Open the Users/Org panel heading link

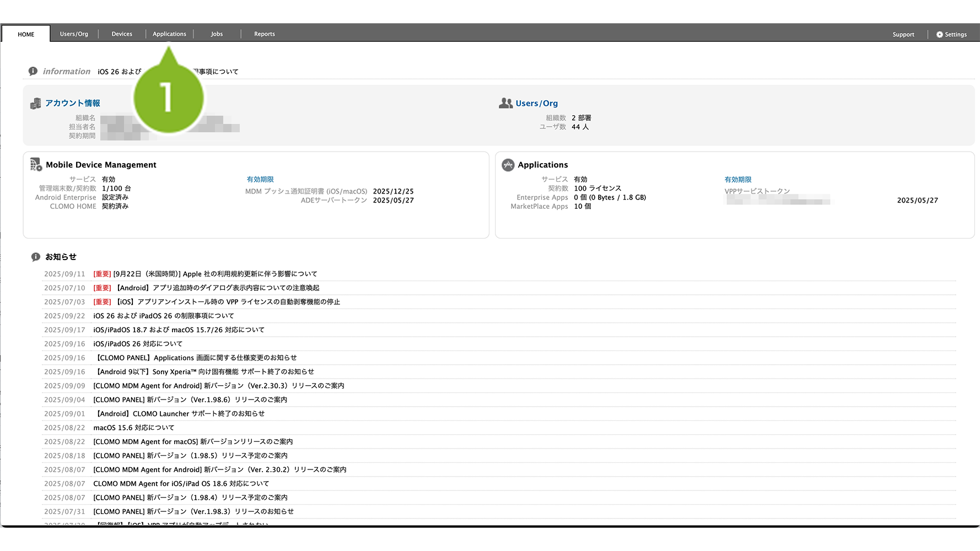click(x=536, y=103)
